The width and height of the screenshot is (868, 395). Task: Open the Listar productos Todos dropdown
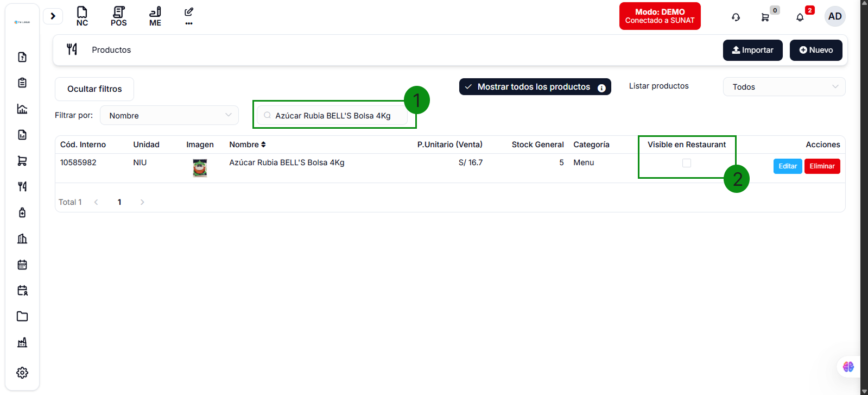point(783,87)
